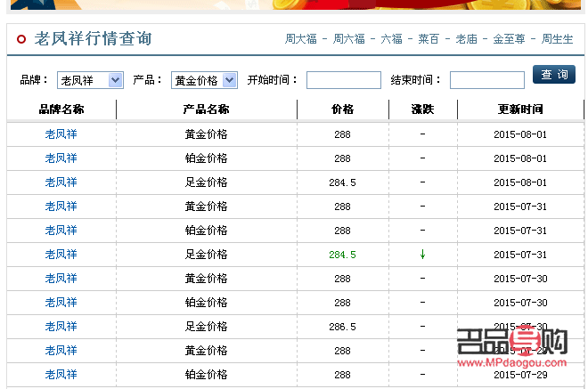The image size is (588, 389).
Task: Open the 老庙 brand link
Action: pos(466,39)
